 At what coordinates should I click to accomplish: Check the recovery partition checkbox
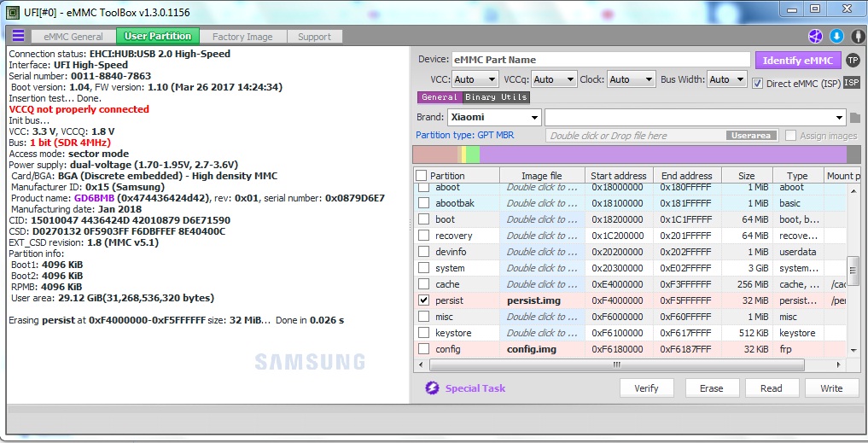tap(423, 236)
